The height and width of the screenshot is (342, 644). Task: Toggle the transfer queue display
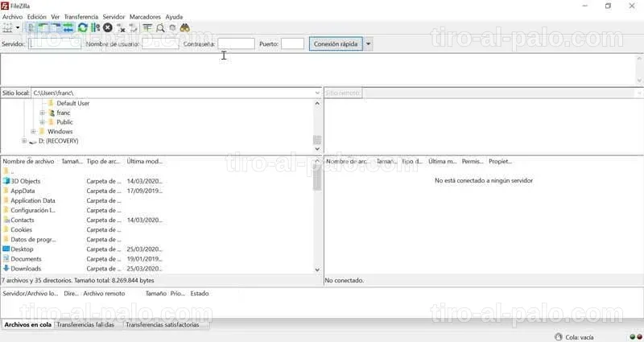68,28
